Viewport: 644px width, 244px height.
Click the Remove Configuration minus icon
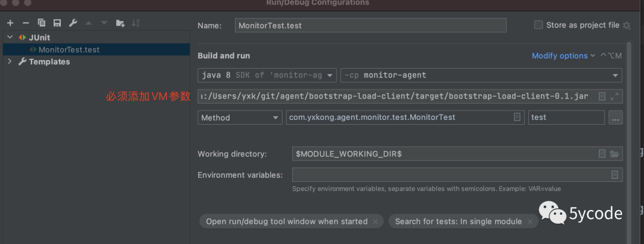(26, 23)
